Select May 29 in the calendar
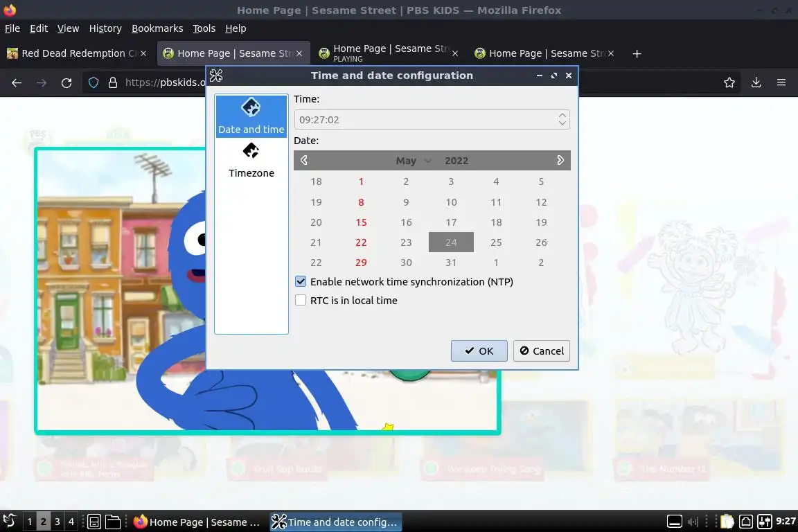The width and height of the screenshot is (798, 532). coord(361,263)
